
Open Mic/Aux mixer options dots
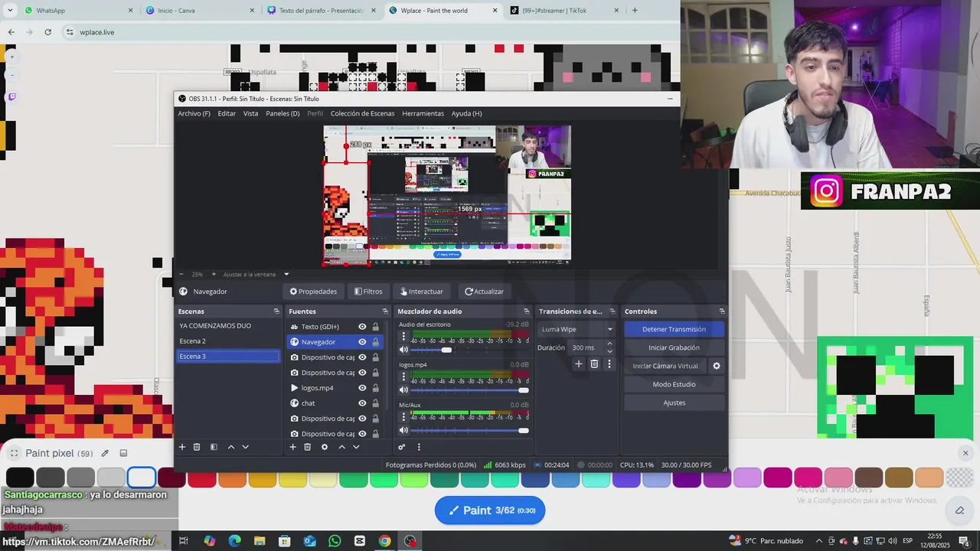click(x=403, y=416)
